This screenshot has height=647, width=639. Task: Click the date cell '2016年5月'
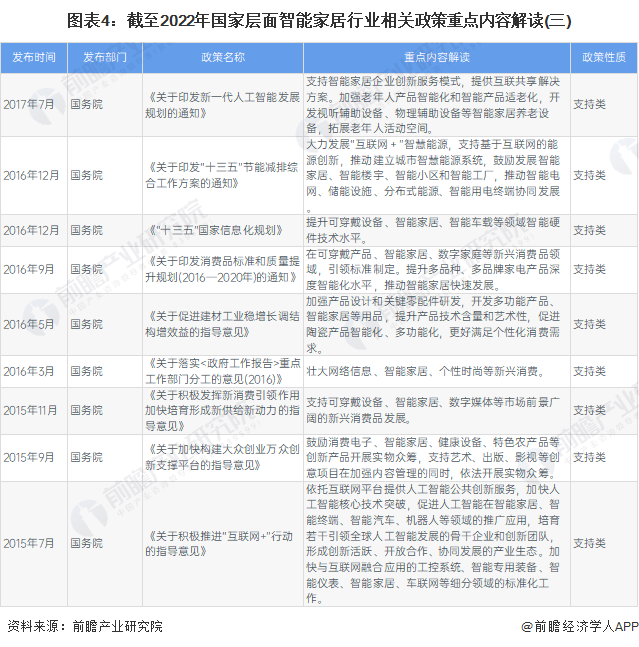[29, 324]
